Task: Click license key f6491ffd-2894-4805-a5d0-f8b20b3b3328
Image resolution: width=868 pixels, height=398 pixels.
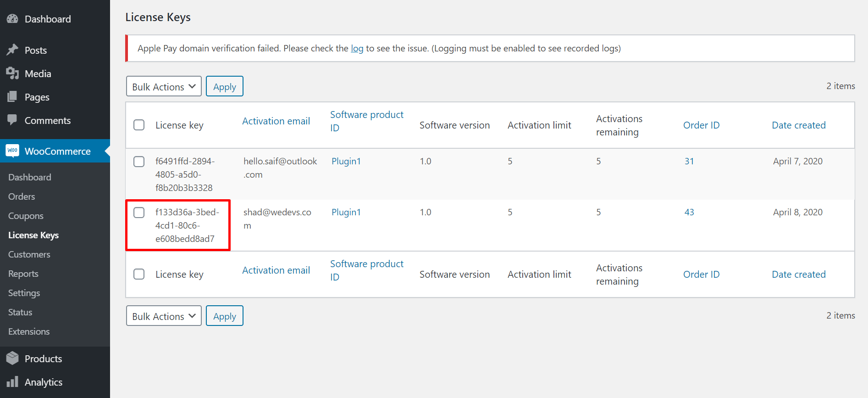Action: (185, 174)
